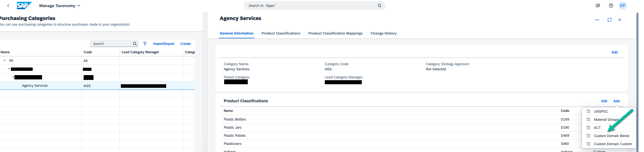Open the three-dot more actions menu
This screenshot has width=644, height=152.
597,20
